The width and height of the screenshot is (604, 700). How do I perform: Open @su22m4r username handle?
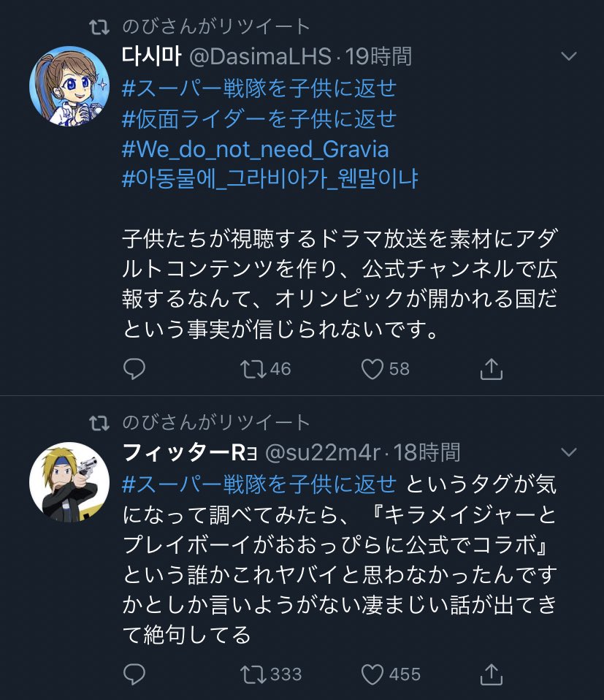click(323, 453)
